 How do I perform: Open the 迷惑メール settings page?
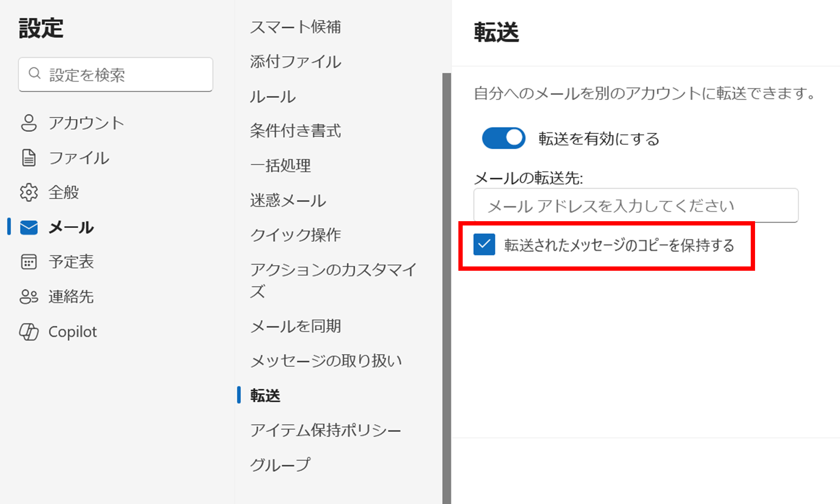(x=288, y=200)
